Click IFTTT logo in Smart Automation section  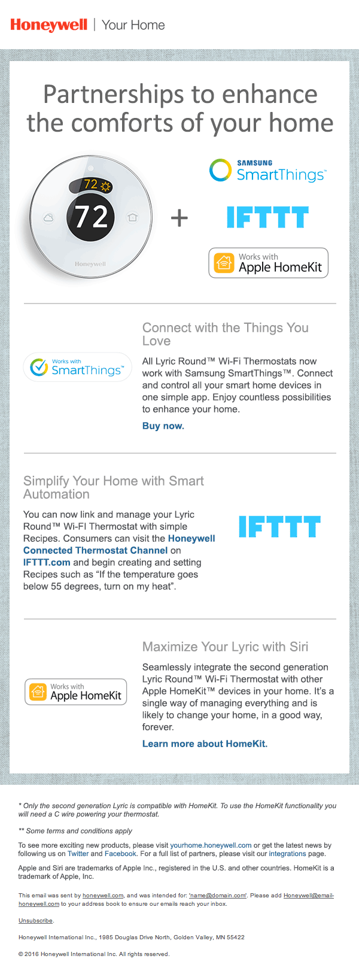point(279,527)
